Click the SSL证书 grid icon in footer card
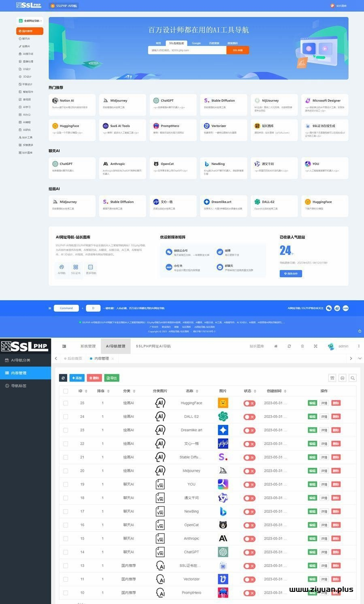Image resolution: width=364 pixels, height=604 pixels. pos(76,267)
